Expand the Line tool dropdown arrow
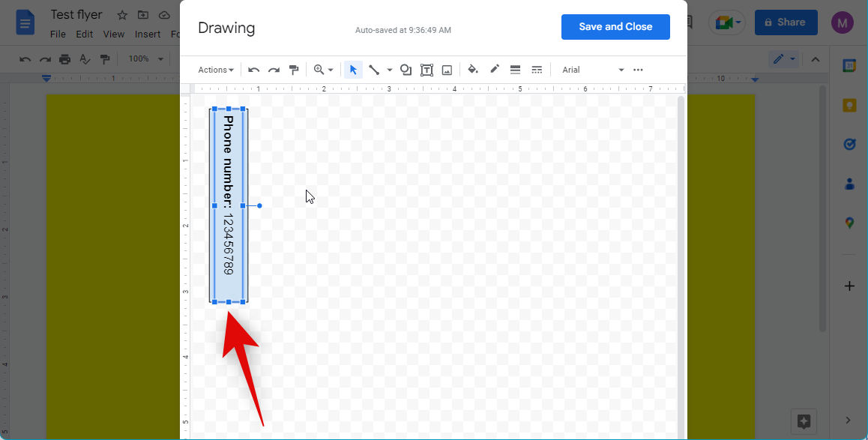Viewport: 868px width, 440px height. coord(389,70)
